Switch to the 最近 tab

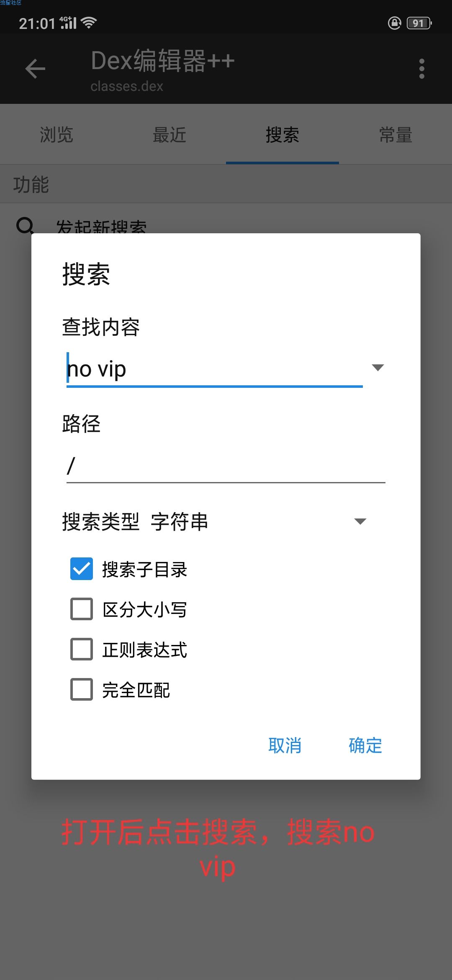169,135
